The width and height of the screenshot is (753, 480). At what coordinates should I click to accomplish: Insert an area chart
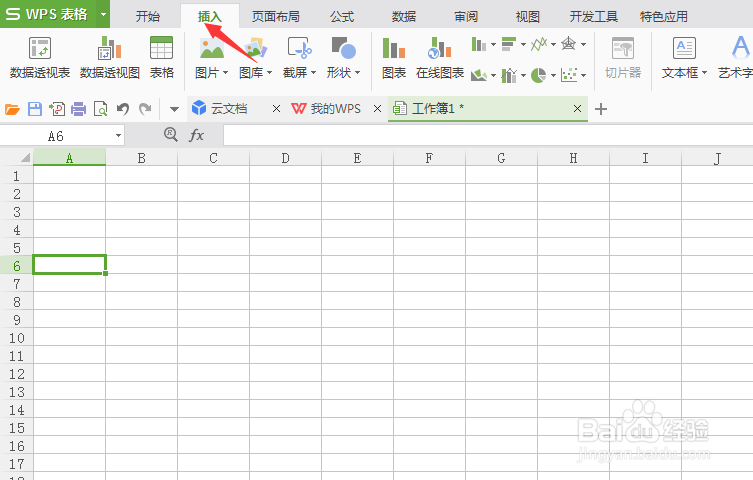pyautogui.click(x=479, y=75)
